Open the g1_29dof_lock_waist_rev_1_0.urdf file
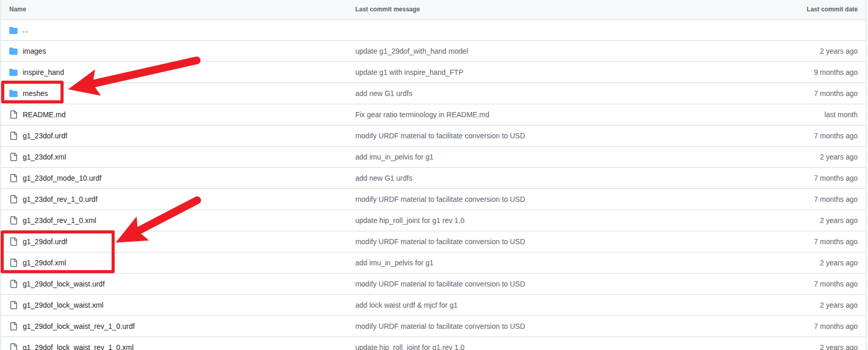This screenshot has height=350, width=868. pos(78,326)
